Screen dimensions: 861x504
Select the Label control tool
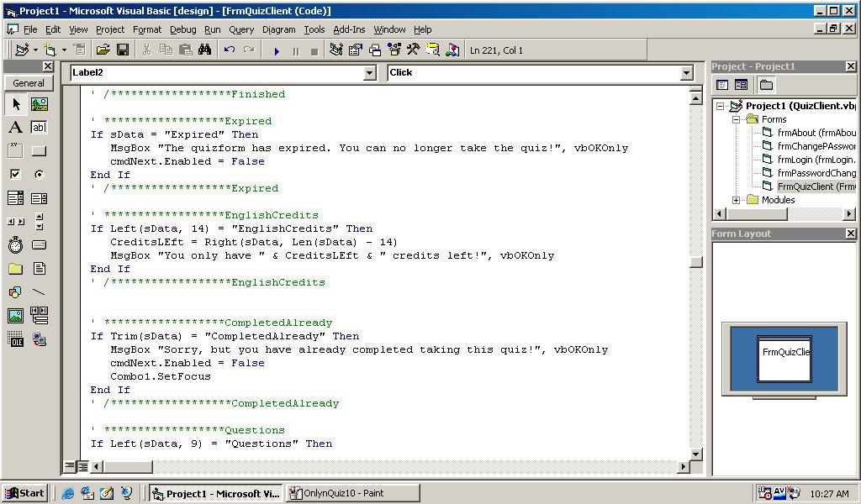(16, 128)
